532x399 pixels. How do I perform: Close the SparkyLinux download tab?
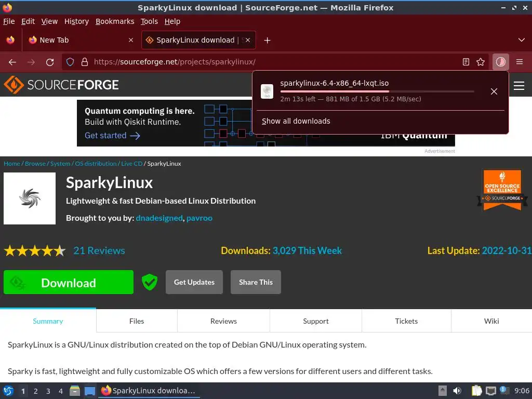pyautogui.click(x=248, y=40)
